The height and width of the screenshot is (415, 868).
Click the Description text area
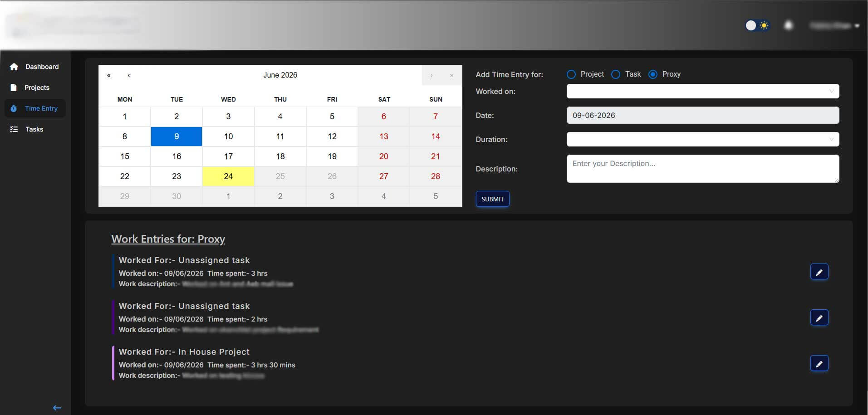click(703, 169)
